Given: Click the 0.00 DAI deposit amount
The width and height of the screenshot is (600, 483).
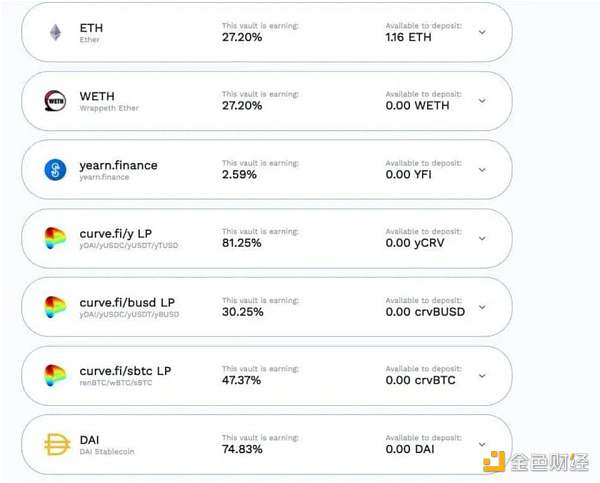Looking at the screenshot, I should [x=410, y=450].
